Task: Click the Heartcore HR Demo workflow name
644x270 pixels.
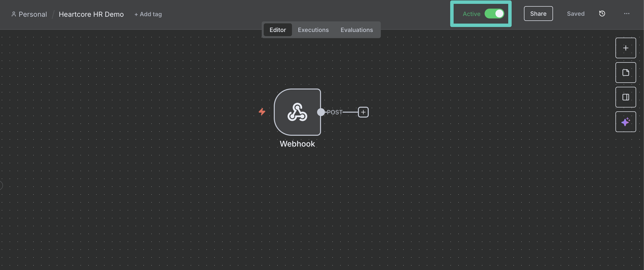Action: coord(91,14)
